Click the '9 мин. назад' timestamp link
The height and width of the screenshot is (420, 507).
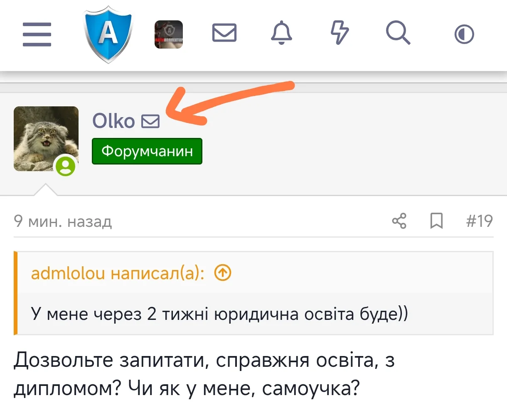(x=63, y=221)
